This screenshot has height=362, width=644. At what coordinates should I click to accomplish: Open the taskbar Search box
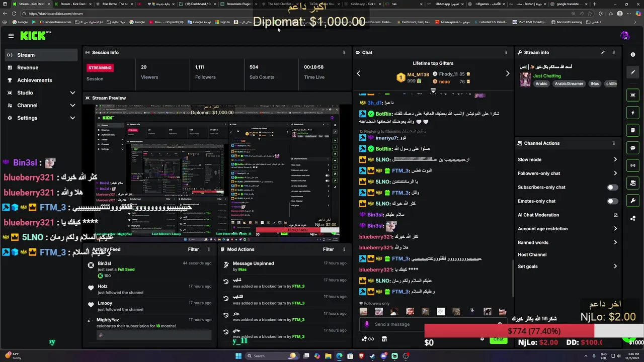[x=272, y=356]
